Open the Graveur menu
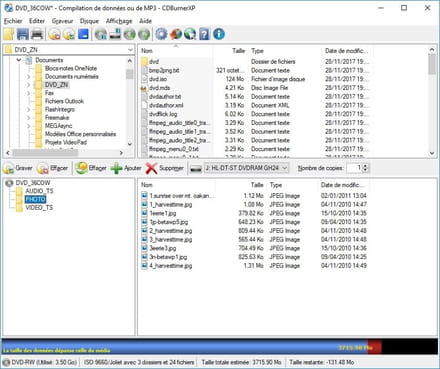Viewport: 440px width, 369px height. pyautogui.click(x=62, y=21)
